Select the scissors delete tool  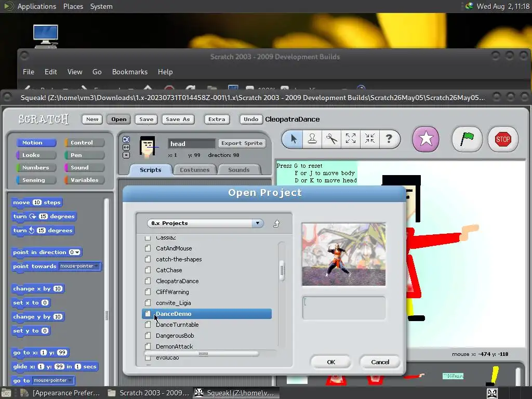pos(331,139)
